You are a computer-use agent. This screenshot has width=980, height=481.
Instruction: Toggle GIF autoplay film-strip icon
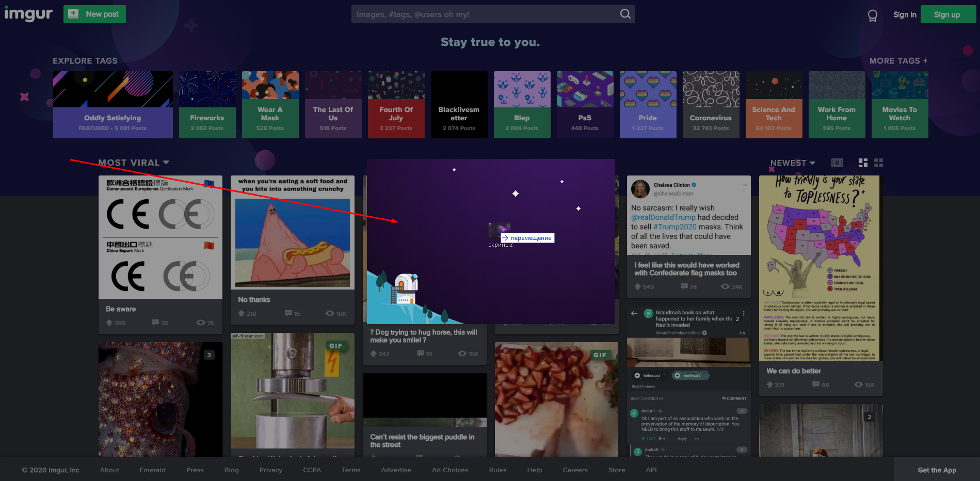tap(837, 163)
